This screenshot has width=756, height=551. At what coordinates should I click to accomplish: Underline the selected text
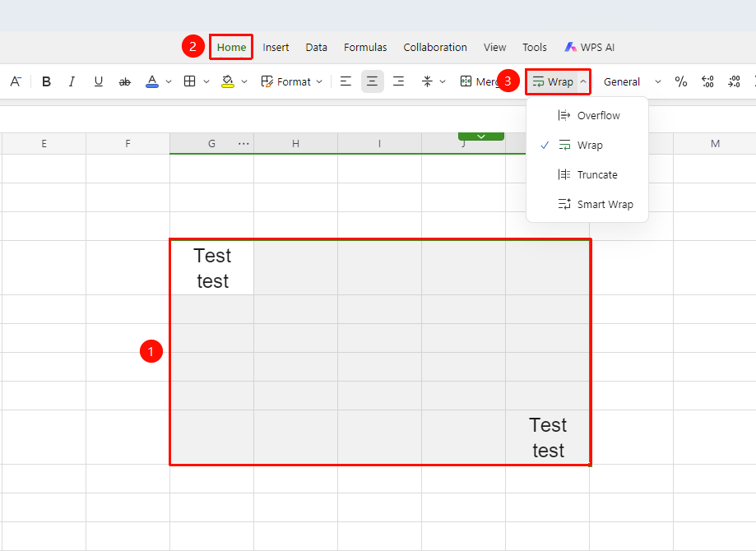pyautogui.click(x=99, y=81)
